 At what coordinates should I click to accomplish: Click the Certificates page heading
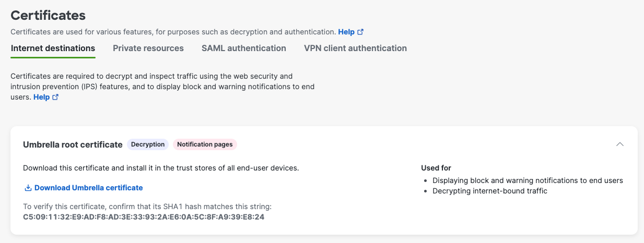click(48, 15)
